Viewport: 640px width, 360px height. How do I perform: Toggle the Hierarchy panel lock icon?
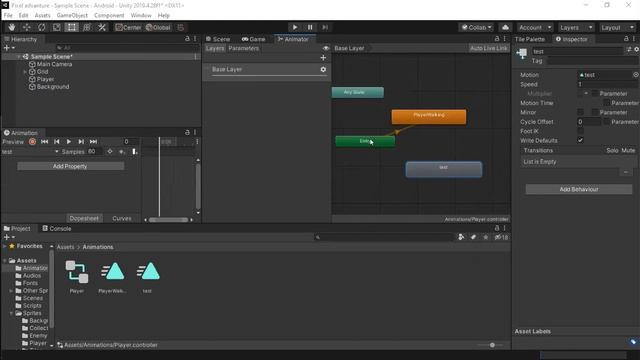tap(187, 39)
